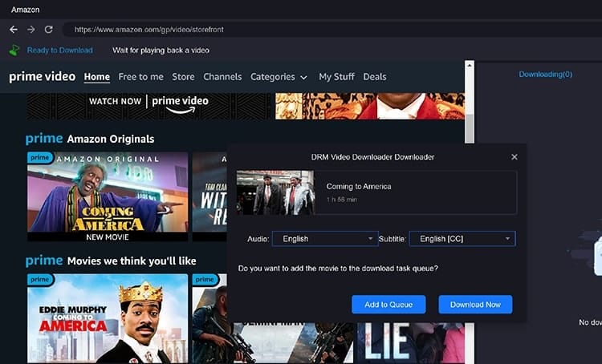Open the Coming 2 America new movie poster
This screenshot has width=602, height=364.
click(108, 196)
